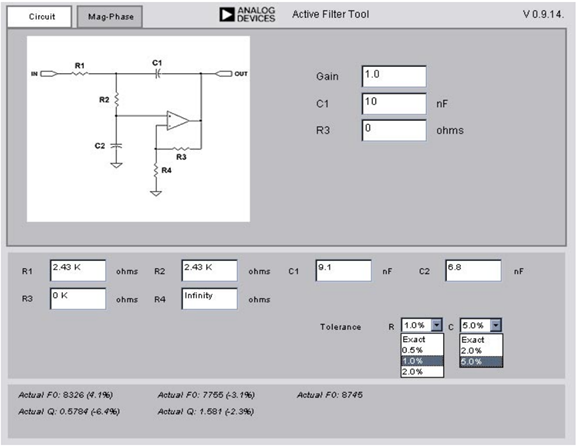Image resolution: width=577 pixels, height=447 pixels.
Task: Select 2.0% in the R tolerance list
Action: pyautogui.click(x=422, y=372)
